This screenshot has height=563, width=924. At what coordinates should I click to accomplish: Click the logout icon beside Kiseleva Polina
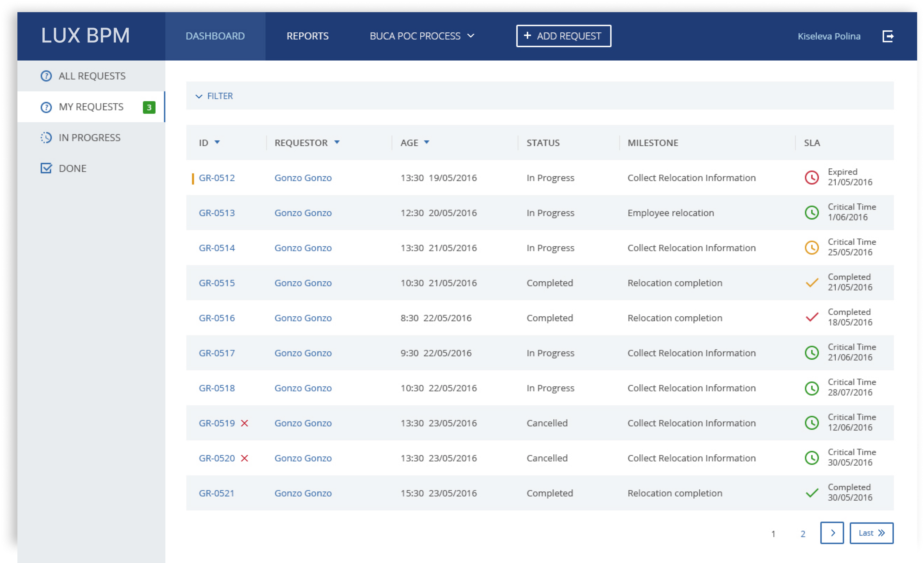click(x=888, y=36)
